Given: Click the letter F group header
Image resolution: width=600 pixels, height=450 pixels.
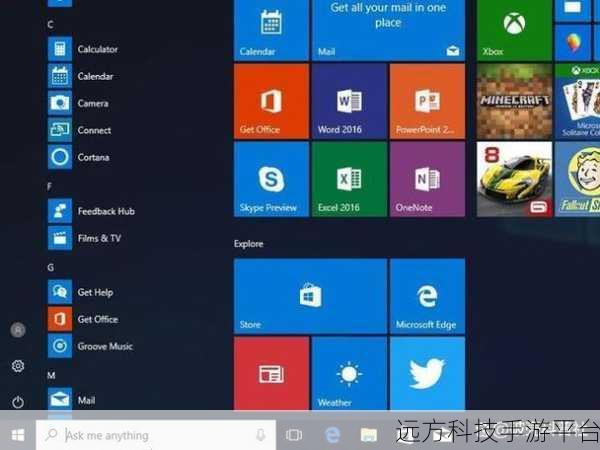Looking at the screenshot, I should click(x=49, y=187).
